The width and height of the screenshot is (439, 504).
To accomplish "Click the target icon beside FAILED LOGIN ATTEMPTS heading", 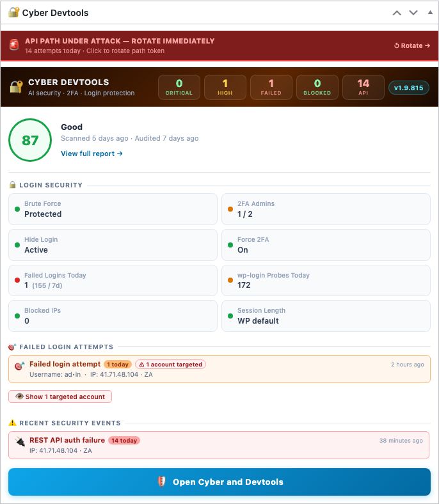I will click(12, 347).
